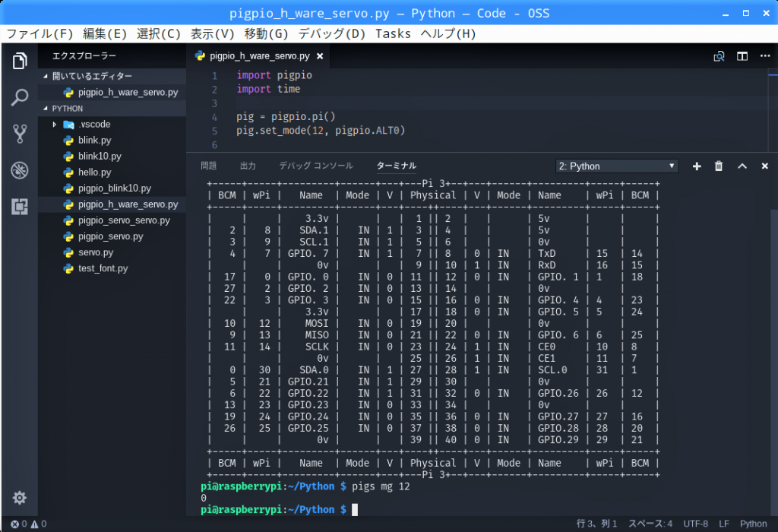Open the Manage gear icon
Image resolution: width=778 pixels, height=532 pixels.
[20, 498]
